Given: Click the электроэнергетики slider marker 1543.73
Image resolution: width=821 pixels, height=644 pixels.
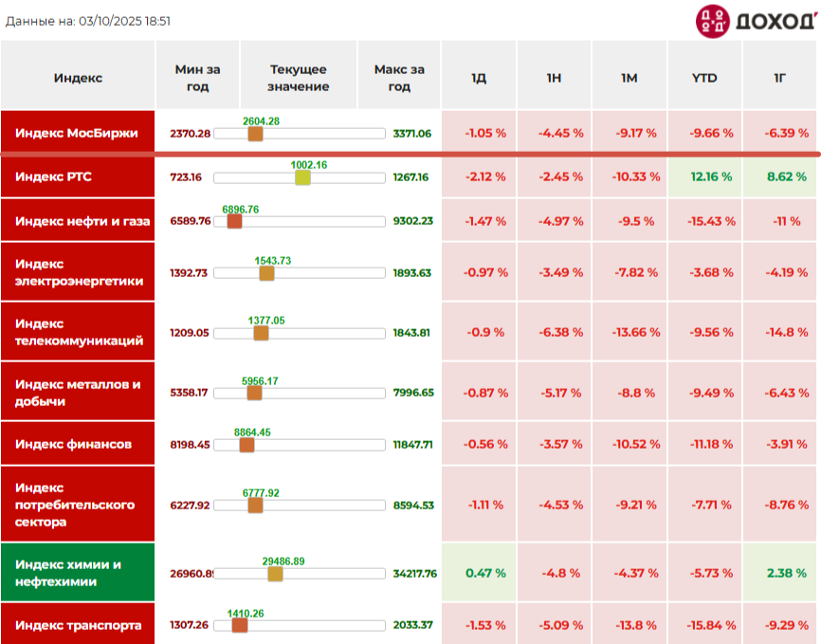Looking at the screenshot, I should tap(266, 273).
